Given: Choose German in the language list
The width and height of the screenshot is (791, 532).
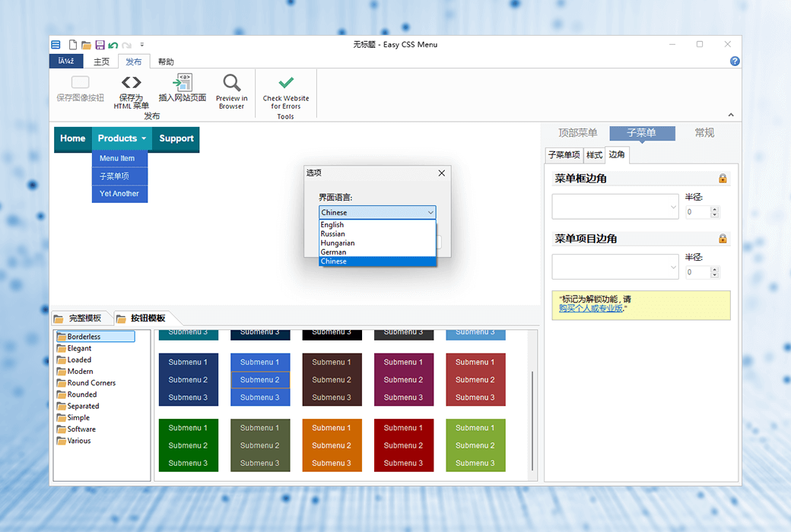Looking at the screenshot, I should pyautogui.click(x=377, y=252).
